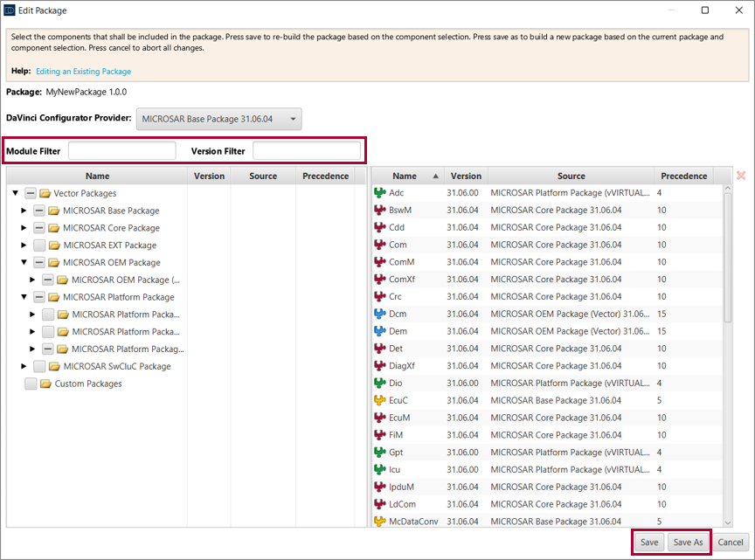Check the MICROSAR EXT Package checkbox

pyautogui.click(x=39, y=245)
